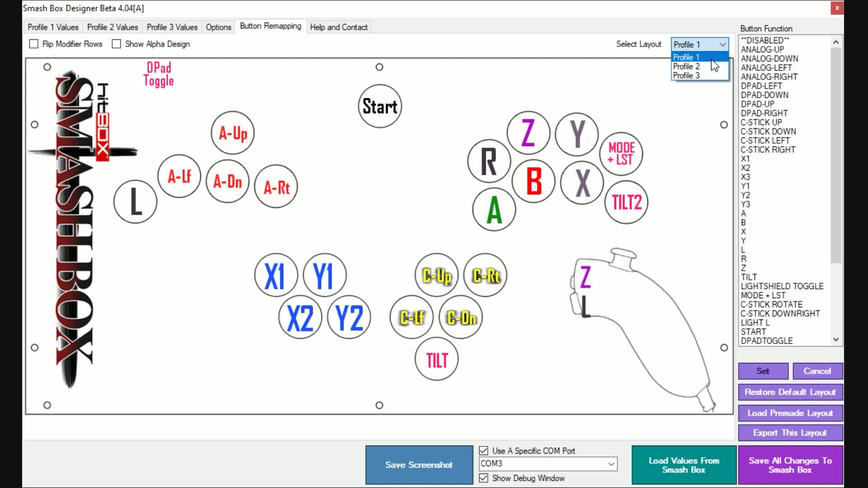868x488 pixels.
Task: Select the red B button circle
Action: click(533, 181)
